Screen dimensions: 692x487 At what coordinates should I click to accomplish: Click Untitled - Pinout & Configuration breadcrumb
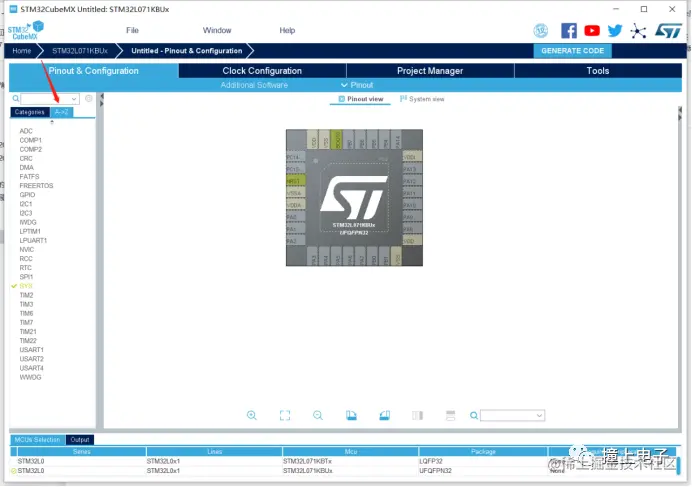[187, 51]
